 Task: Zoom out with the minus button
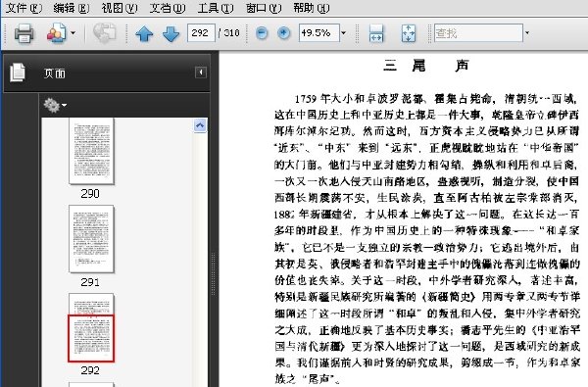262,33
